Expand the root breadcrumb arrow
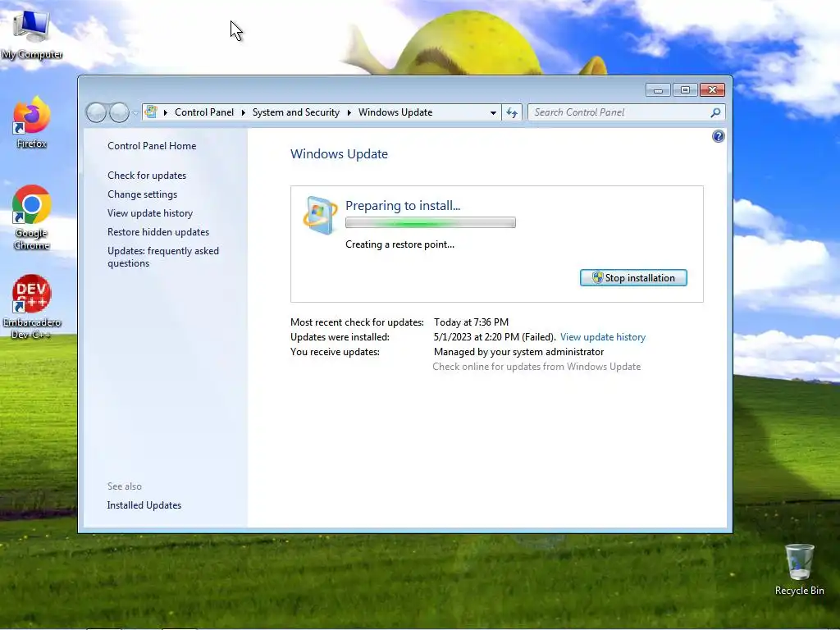The image size is (840, 630). click(166, 112)
